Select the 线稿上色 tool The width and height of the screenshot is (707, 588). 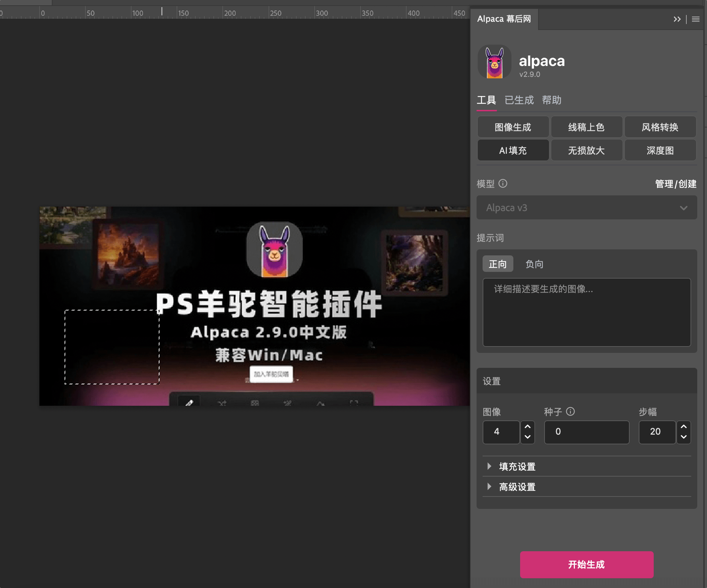tap(587, 127)
